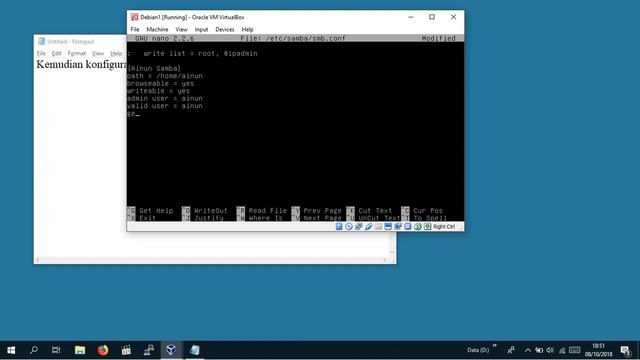Click the '[Ainun Samba]' line in nano
640x360 pixels.
[154, 69]
